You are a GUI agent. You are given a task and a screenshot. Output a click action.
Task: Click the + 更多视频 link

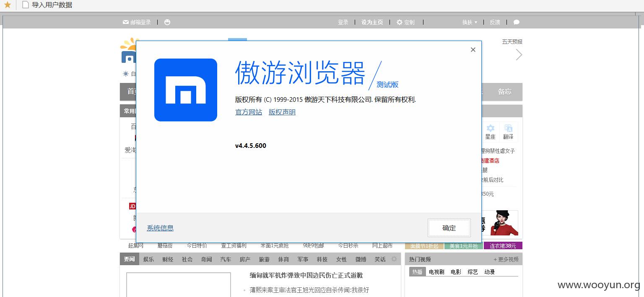pyautogui.click(x=506, y=259)
